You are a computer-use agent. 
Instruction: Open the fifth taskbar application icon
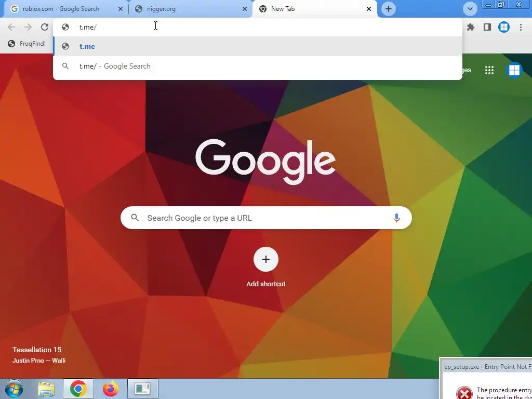142,389
